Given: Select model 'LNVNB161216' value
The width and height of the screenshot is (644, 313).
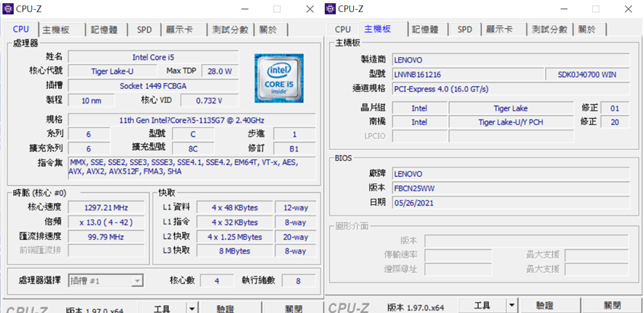Looking at the screenshot, I should pos(468,75).
